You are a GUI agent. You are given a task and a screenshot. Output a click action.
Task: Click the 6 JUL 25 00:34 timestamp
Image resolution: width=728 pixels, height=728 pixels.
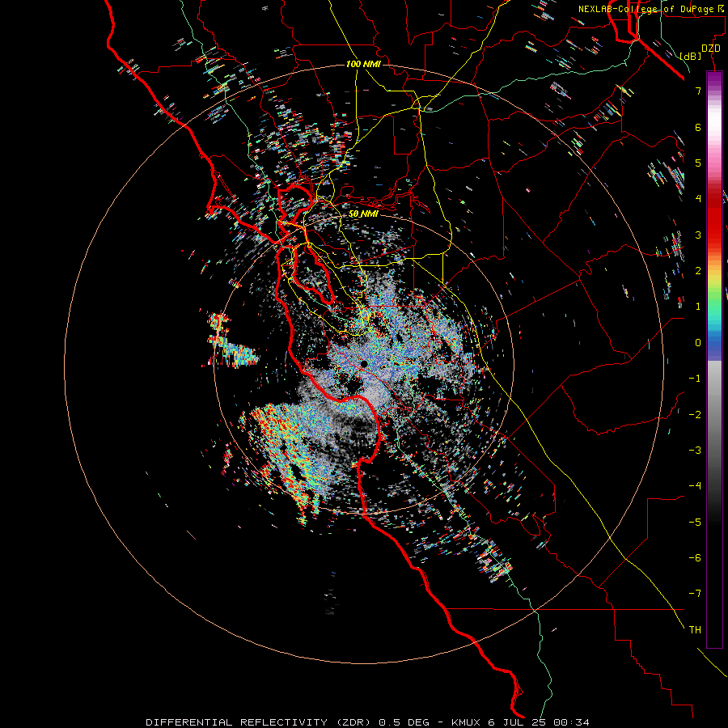pos(539,722)
